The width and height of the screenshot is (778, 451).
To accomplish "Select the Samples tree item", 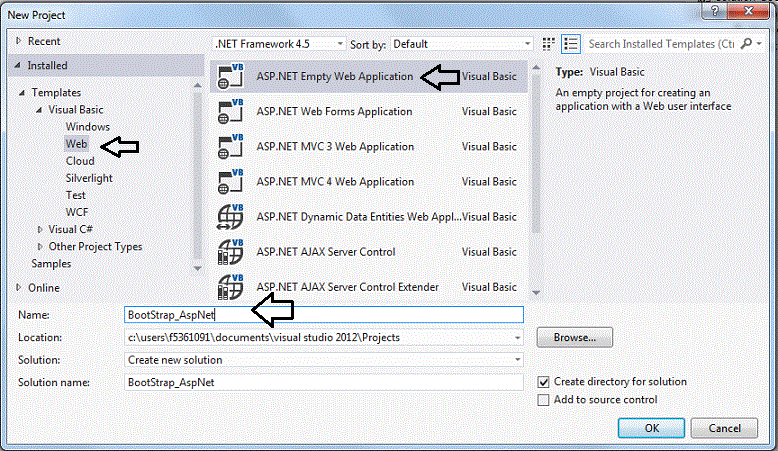I will coord(51,263).
